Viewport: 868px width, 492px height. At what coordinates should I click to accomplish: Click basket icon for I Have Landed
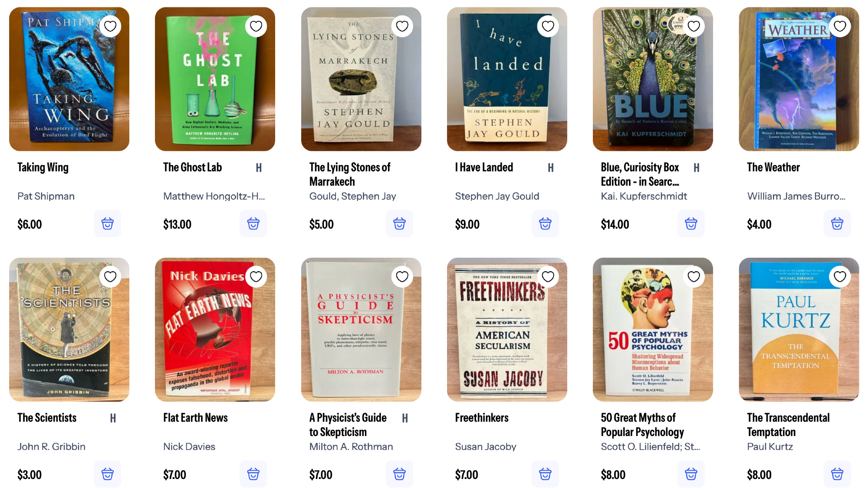(x=545, y=224)
